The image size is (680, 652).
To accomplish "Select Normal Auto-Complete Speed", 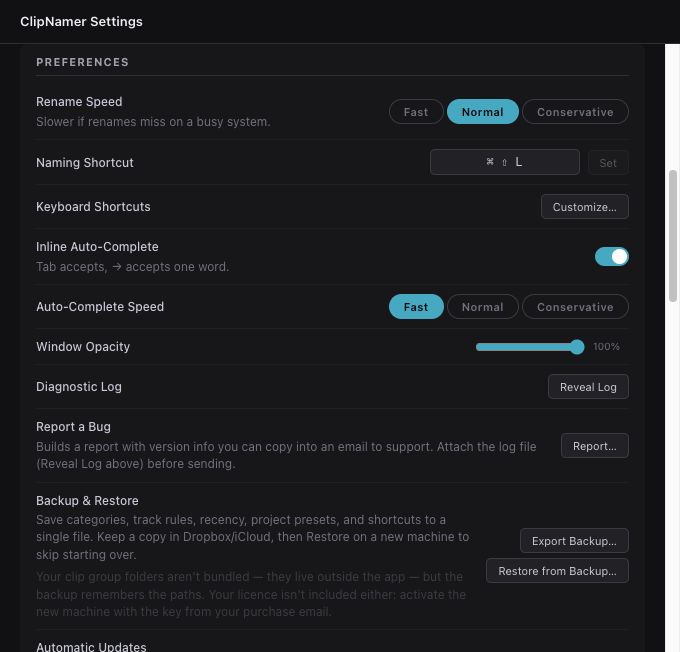I will click(x=483, y=307).
